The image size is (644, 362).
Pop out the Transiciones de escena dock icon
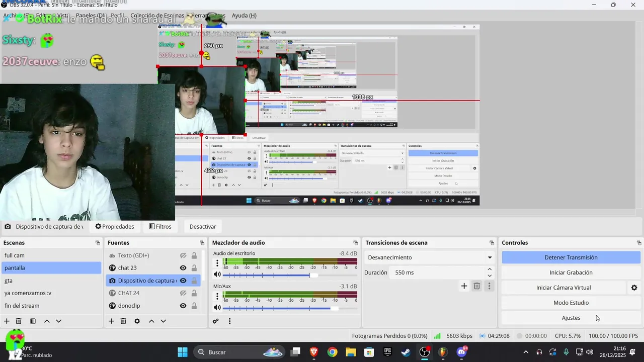[x=492, y=243]
